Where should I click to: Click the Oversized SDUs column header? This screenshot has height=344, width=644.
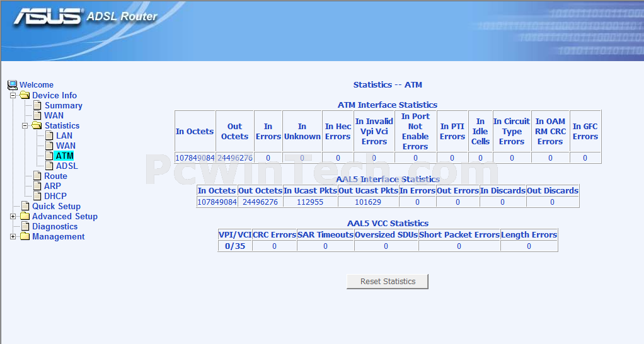(386, 235)
